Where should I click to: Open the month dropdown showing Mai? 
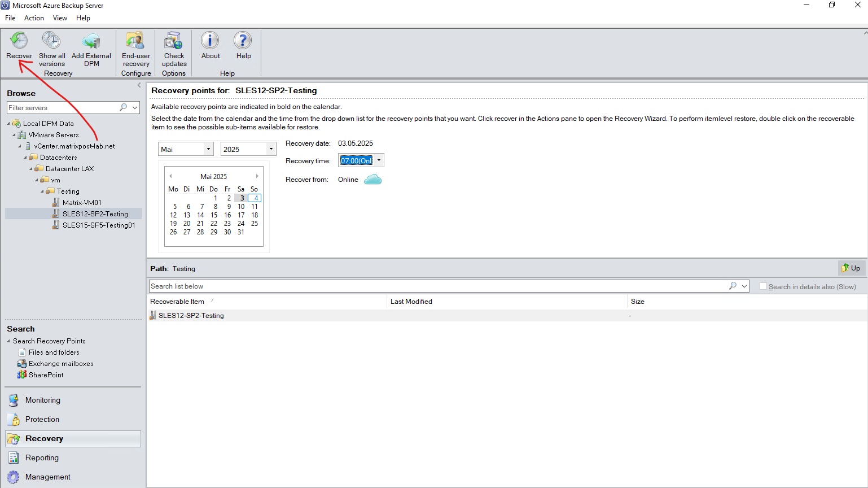click(x=208, y=149)
